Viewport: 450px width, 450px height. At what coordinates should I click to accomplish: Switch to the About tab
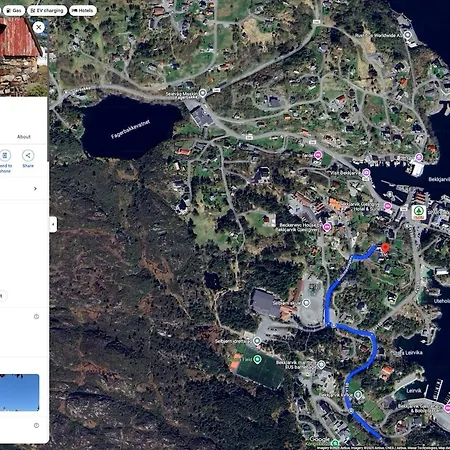pyautogui.click(x=24, y=137)
